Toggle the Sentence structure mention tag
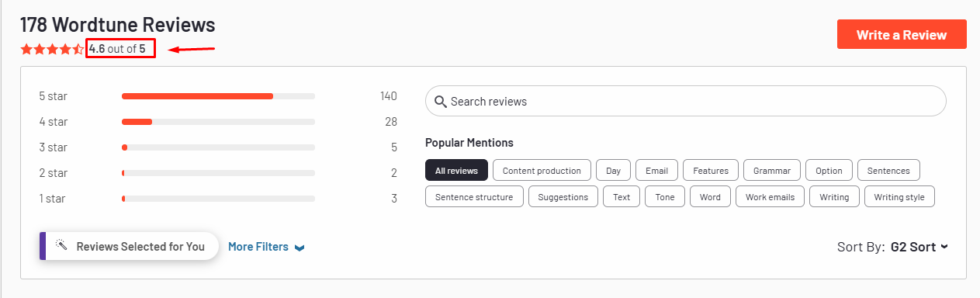Viewport: 980px width, 298px height. (x=474, y=196)
